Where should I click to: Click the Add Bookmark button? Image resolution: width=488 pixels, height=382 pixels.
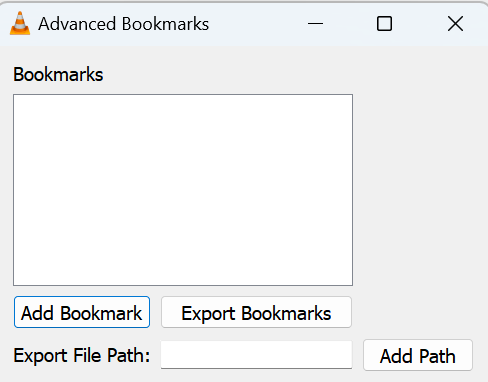pos(82,312)
